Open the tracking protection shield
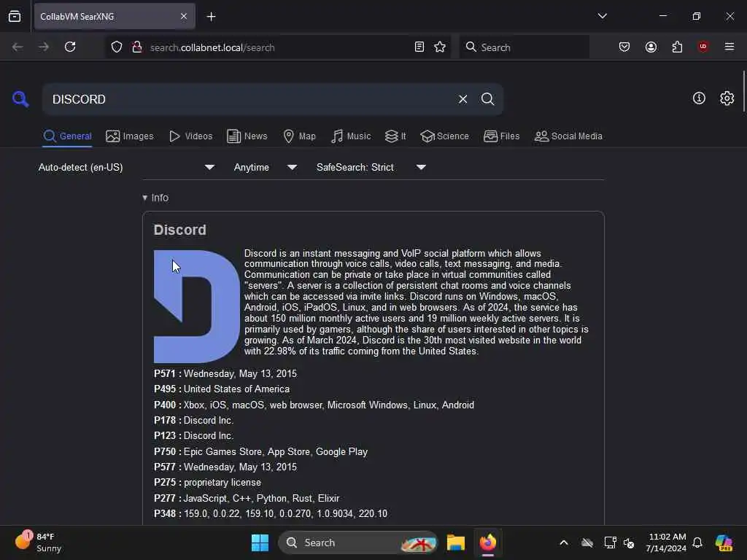 point(117,47)
